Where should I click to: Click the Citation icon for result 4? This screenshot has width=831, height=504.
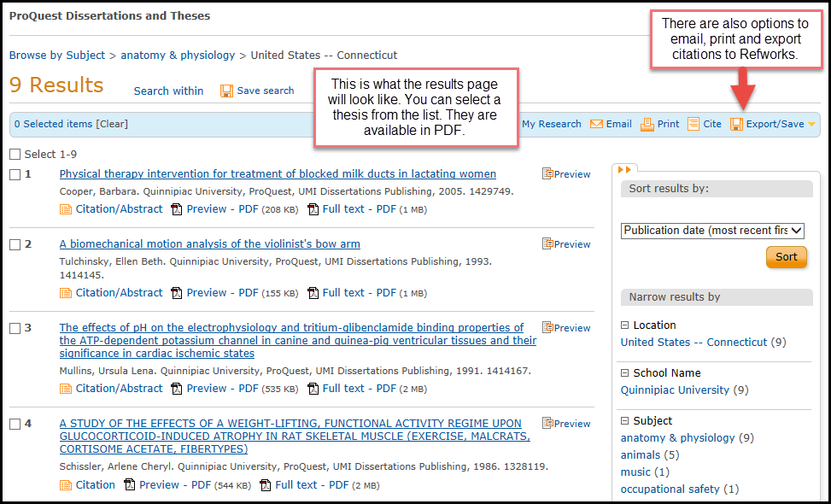(x=66, y=485)
